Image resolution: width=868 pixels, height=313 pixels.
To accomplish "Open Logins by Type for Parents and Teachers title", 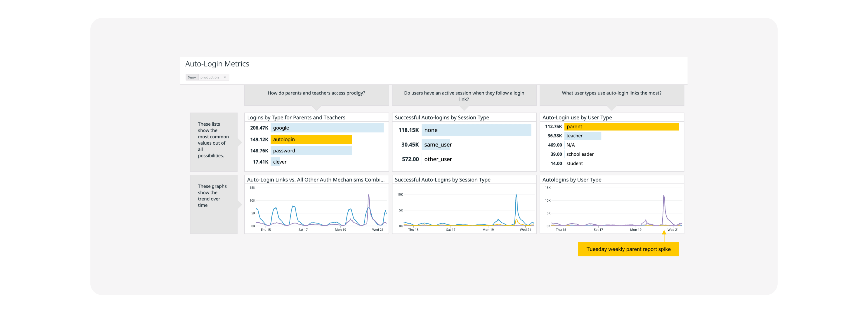I will coord(296,117).
